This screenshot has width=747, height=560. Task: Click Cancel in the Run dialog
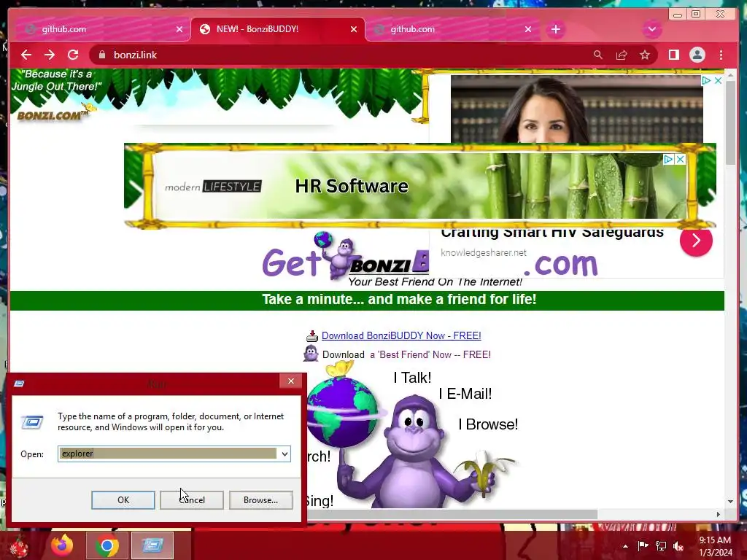click(x=192, y=500)
